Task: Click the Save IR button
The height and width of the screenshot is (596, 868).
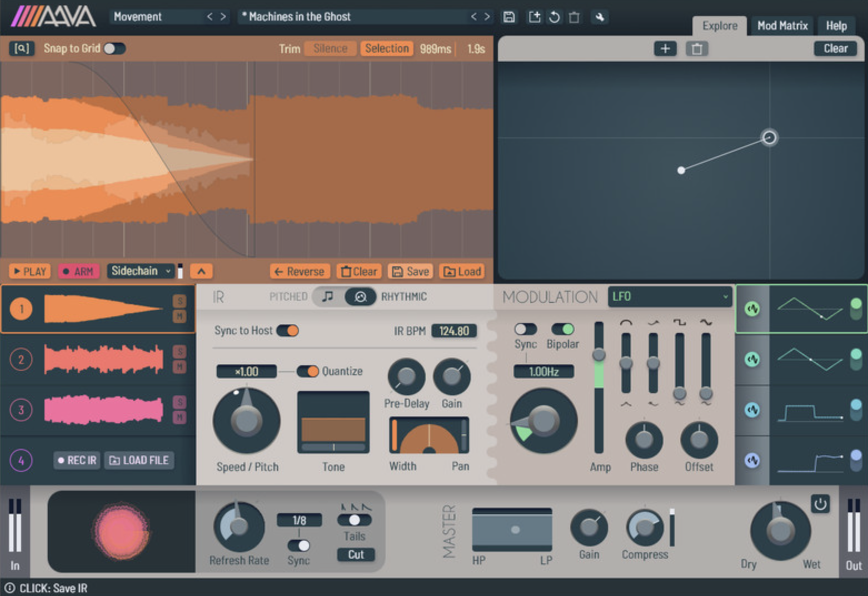Action: 411,271
